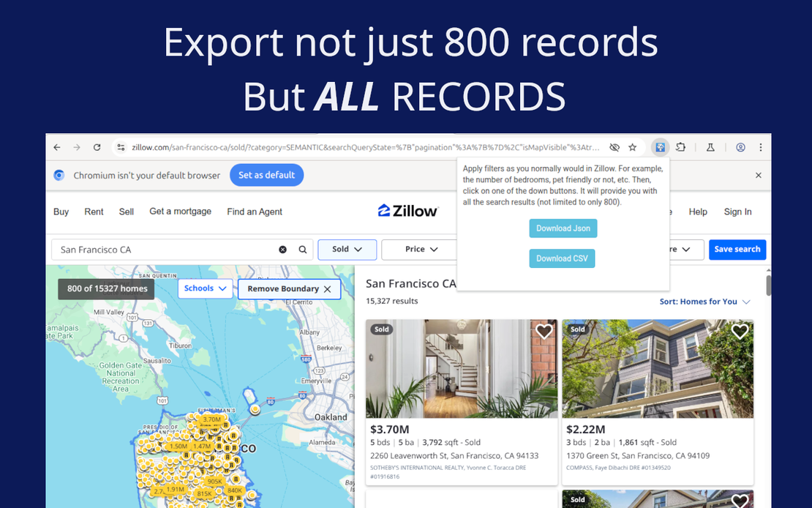
Task: Go to the Rent menu item
Action: 94,212
